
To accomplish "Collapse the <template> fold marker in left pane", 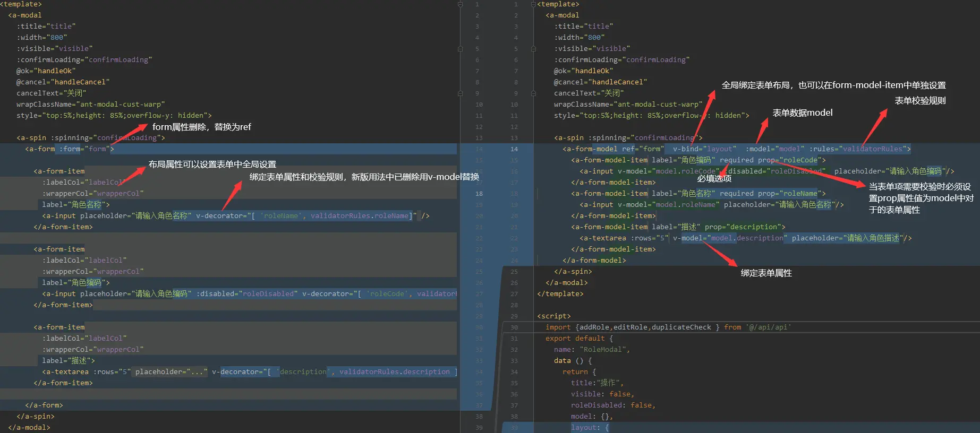I will [460, 4].
